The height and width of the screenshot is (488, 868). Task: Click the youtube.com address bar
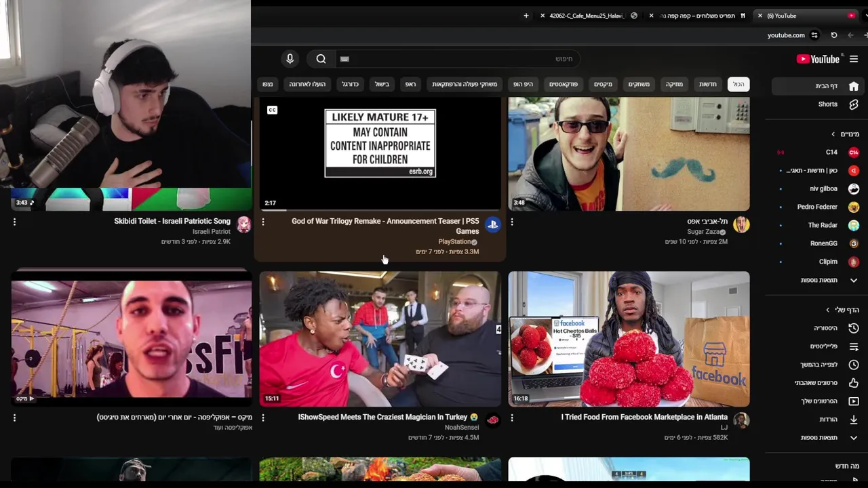pyautogui.click(x=786, y=35)
